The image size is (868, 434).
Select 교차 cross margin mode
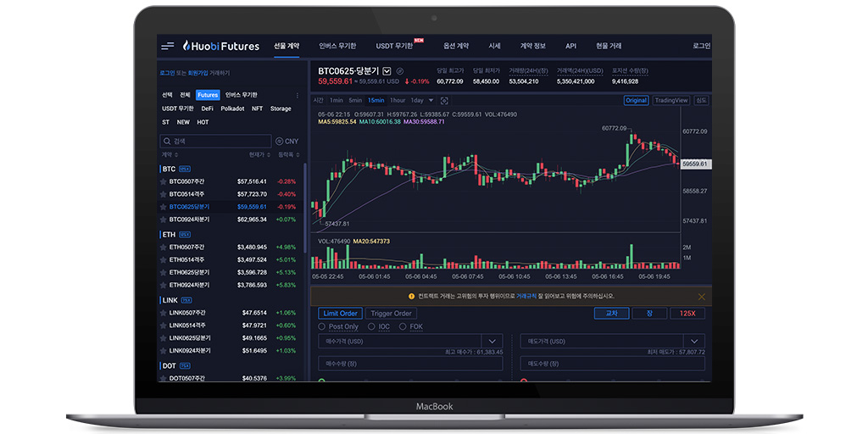coord(611,314)
